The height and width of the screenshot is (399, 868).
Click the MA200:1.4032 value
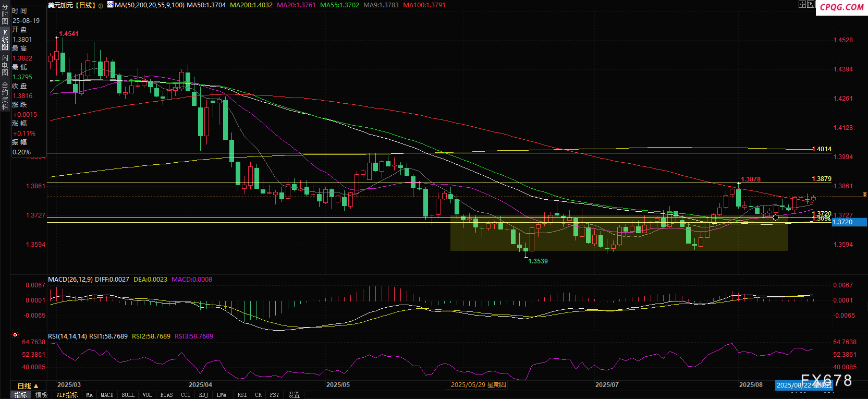(x=251, y=5)
